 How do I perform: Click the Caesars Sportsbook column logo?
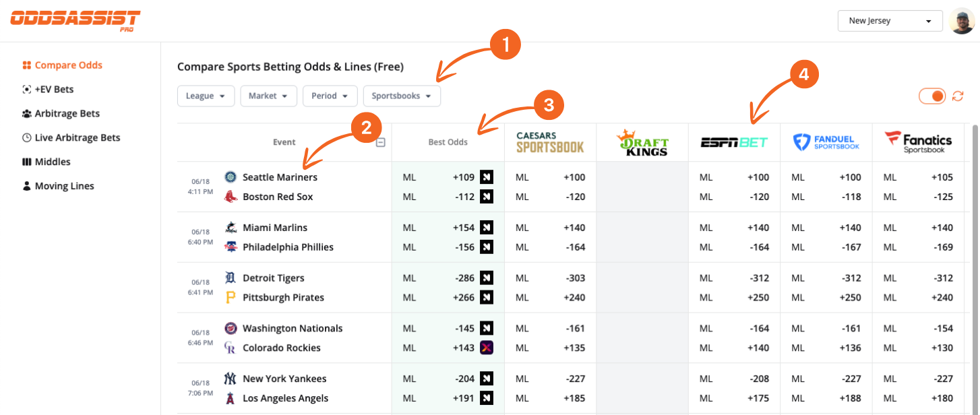click(x=549, y=141)
